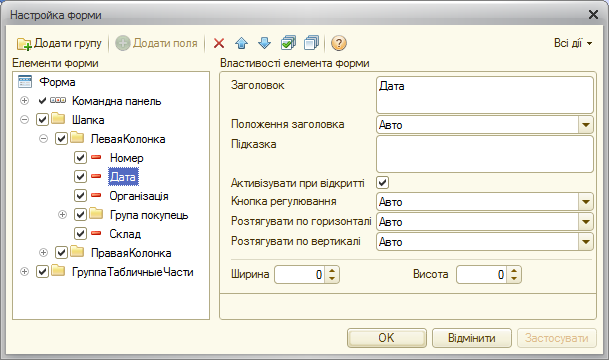Expand the 'Група покупець' node
The height and width of the screenshot is (360, 609).
(63, 215)
